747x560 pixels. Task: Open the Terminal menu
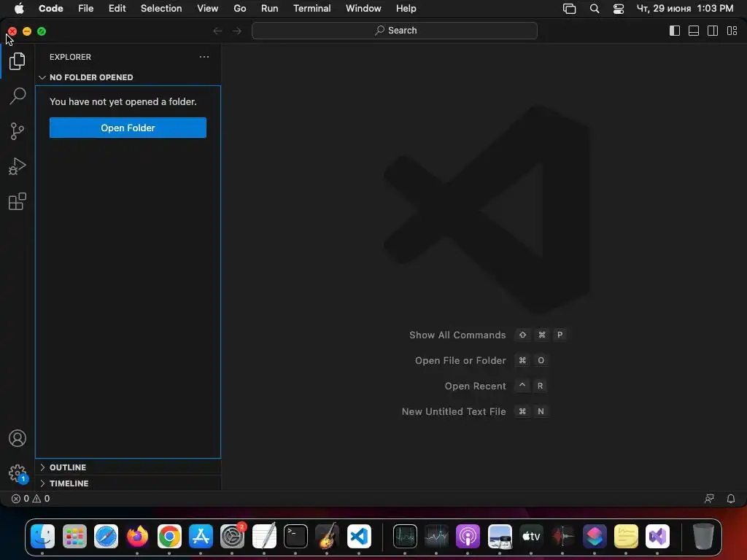pos(312,9)
